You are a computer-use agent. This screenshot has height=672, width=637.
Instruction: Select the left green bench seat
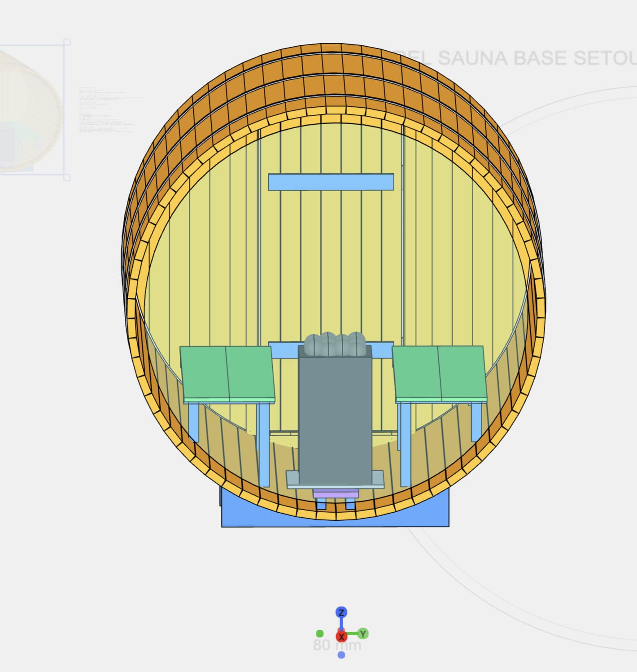pos(227,374)
